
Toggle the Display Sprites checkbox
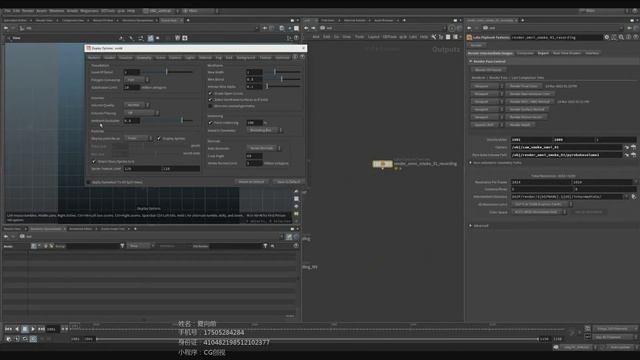pyautogui.click(x=159, y=138)
